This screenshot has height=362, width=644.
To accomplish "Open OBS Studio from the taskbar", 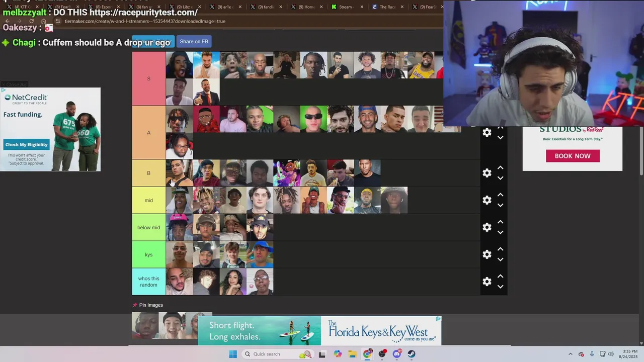I will (x=382, y=354).
